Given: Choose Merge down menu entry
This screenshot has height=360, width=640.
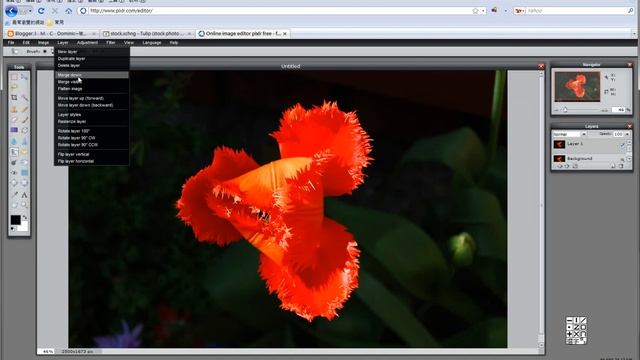Looking at the screenshot, I should point(92,75).
